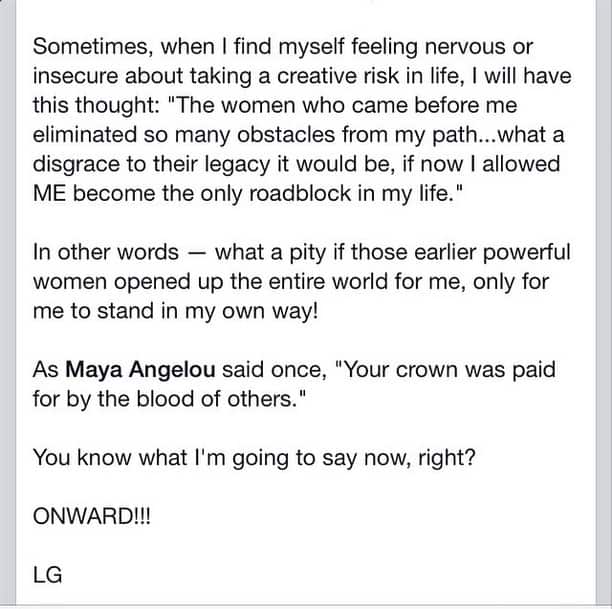
Task: Click the phrase 'In other words'
Action: coord(106,252)
